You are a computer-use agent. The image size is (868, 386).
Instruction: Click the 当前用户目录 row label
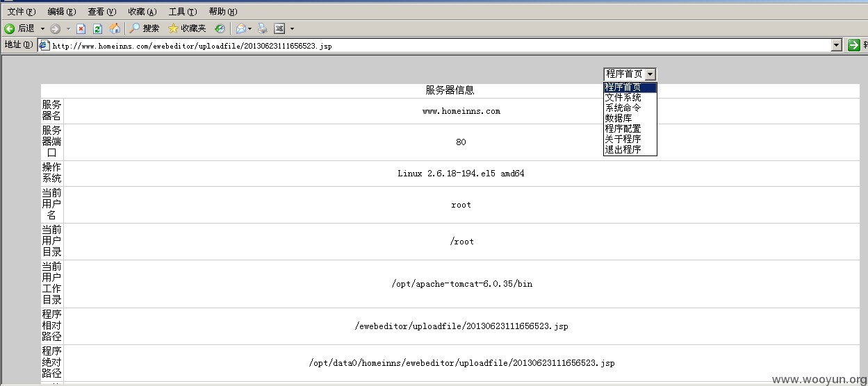click(x=51, y=242)
